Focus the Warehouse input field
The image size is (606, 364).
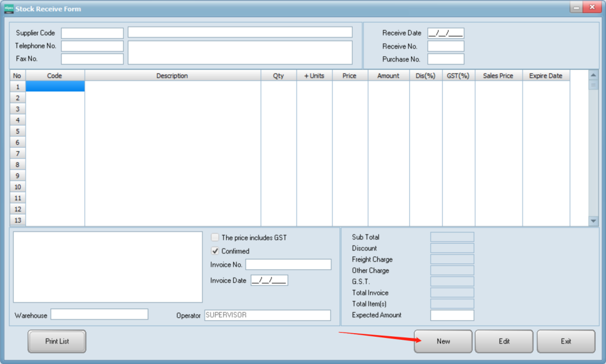tap(99, 314)
